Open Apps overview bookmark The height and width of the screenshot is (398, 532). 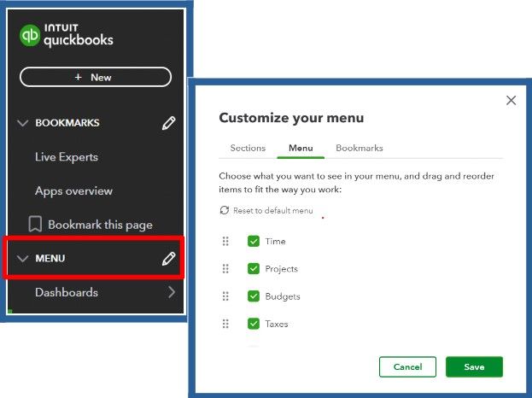[x=73, y=191]
